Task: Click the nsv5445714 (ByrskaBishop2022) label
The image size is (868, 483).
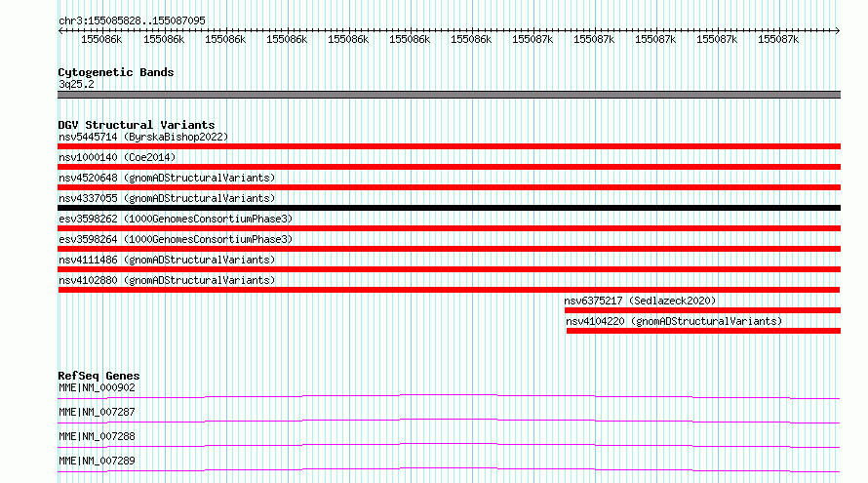Action: point(143,137)
